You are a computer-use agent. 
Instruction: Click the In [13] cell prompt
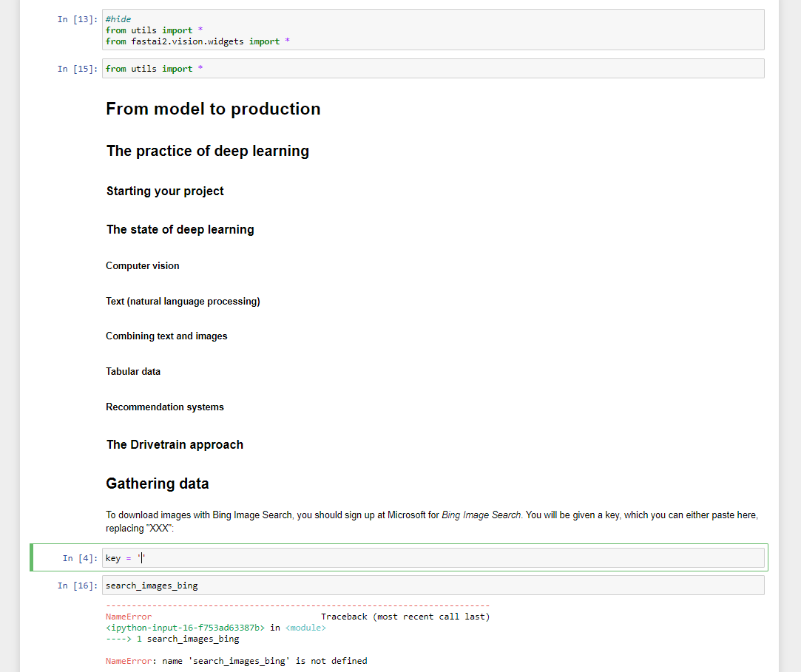tap(77, 19)
